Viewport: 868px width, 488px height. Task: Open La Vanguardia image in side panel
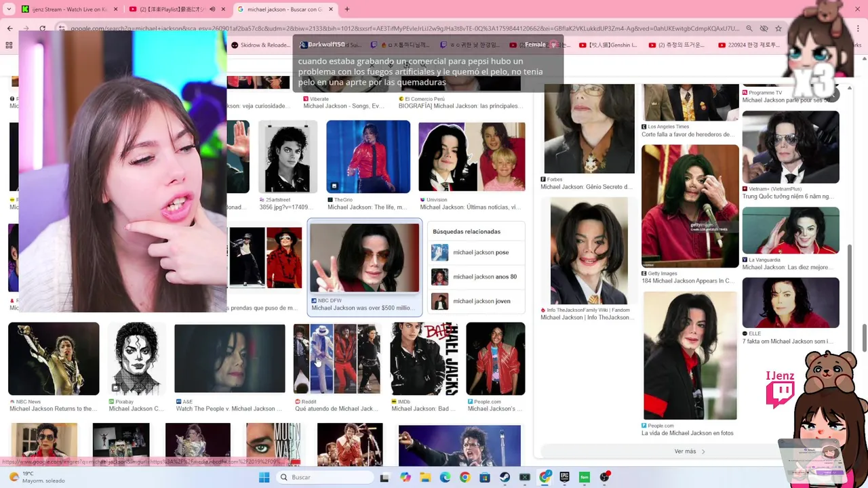[x=791, y=231]
